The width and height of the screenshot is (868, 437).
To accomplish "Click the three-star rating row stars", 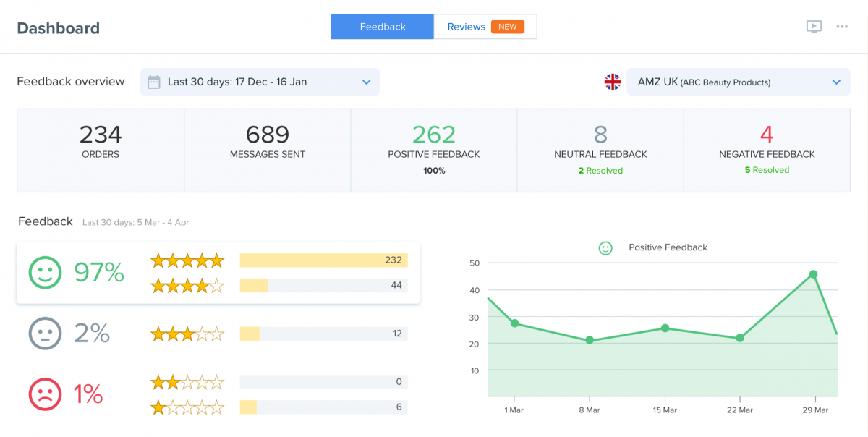I will coord(187,334).
